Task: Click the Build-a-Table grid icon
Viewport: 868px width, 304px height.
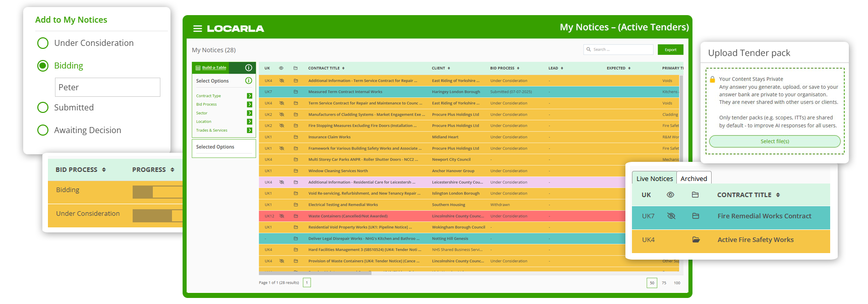Action: pyautogui.click(x=197, y=68)
